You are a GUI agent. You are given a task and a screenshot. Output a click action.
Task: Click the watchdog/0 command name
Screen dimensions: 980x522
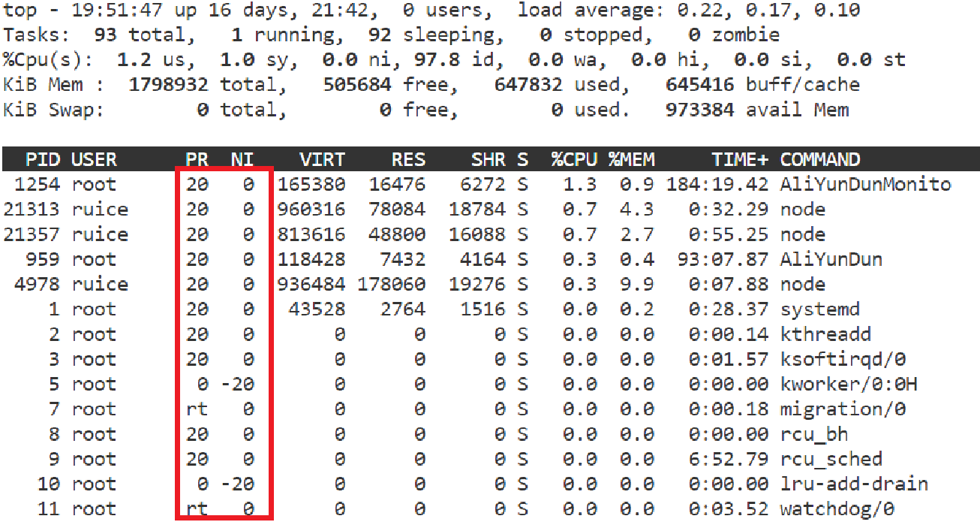click(837, 509)
